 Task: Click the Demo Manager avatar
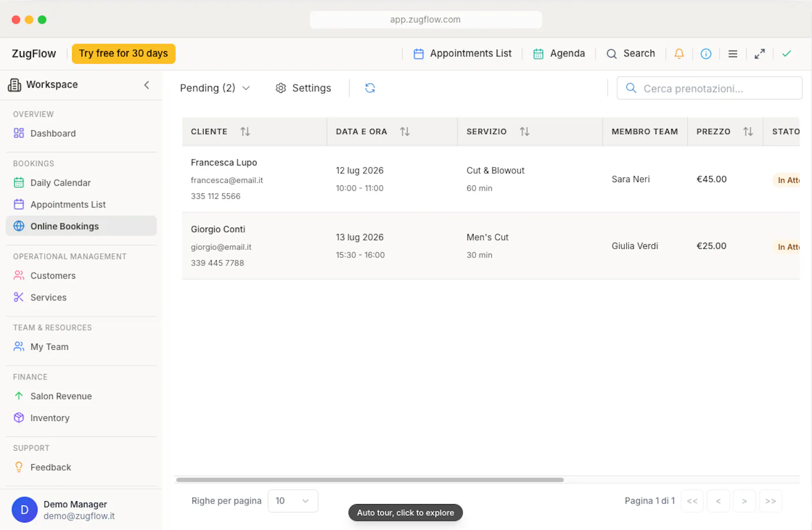pos(24,510)
